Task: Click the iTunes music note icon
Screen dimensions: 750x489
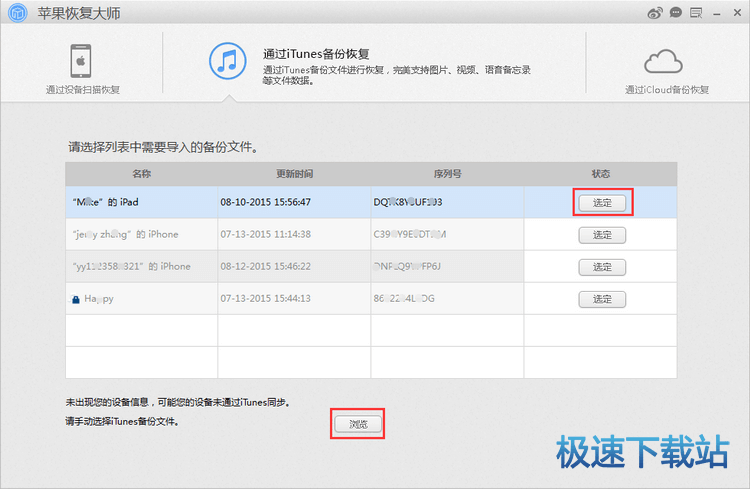Action: (x=228, y=59)
